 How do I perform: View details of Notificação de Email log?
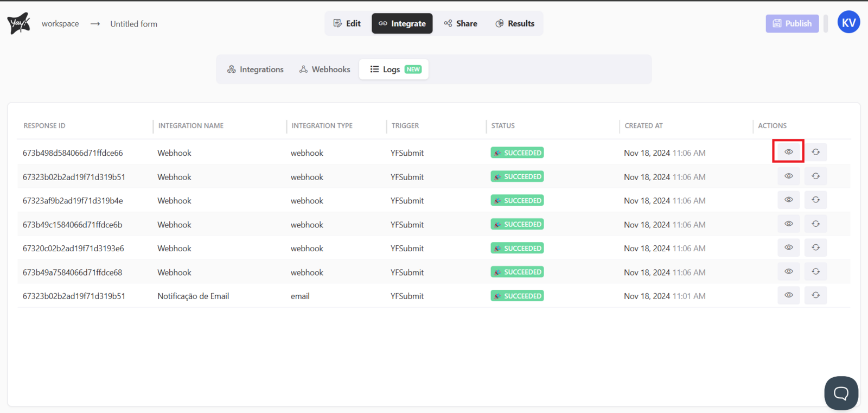[x=788, y=295]
